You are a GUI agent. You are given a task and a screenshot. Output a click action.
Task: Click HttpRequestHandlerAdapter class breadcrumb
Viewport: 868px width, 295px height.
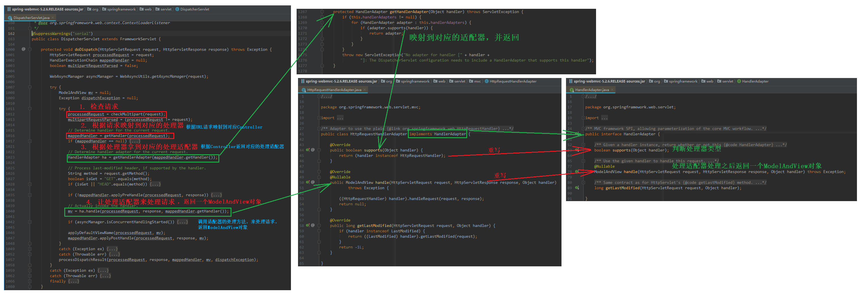510,81
